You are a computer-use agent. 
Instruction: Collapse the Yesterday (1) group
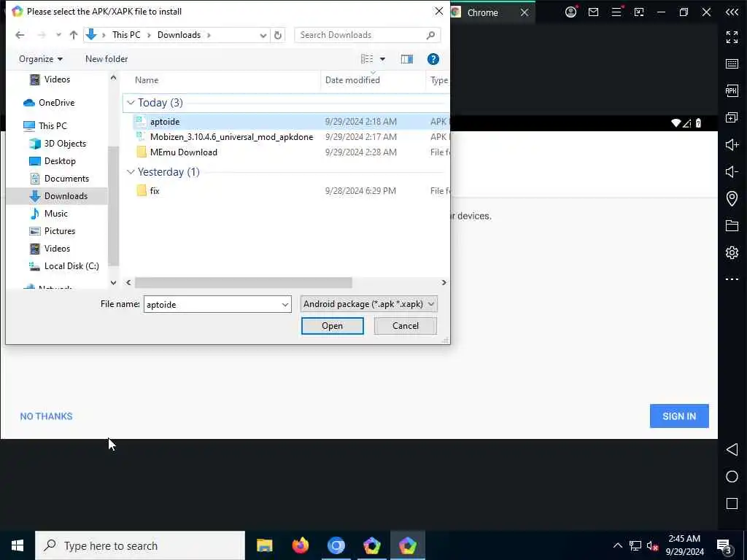pos(131,172)
